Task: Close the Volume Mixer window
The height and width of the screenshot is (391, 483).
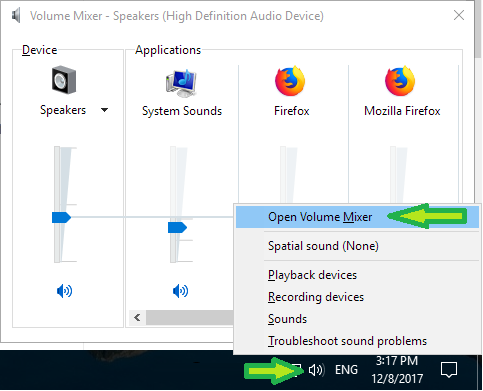Action: click(459, 15)
